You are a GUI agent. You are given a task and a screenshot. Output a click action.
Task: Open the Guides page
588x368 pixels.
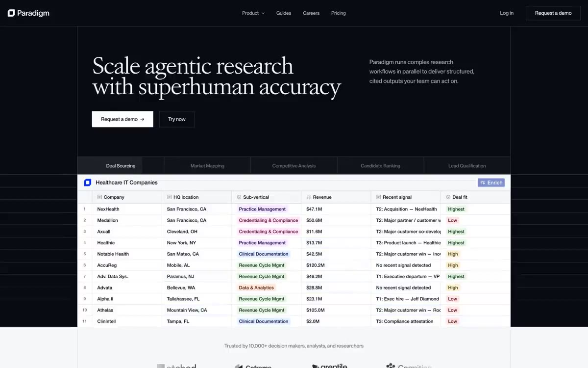(284, 13)
